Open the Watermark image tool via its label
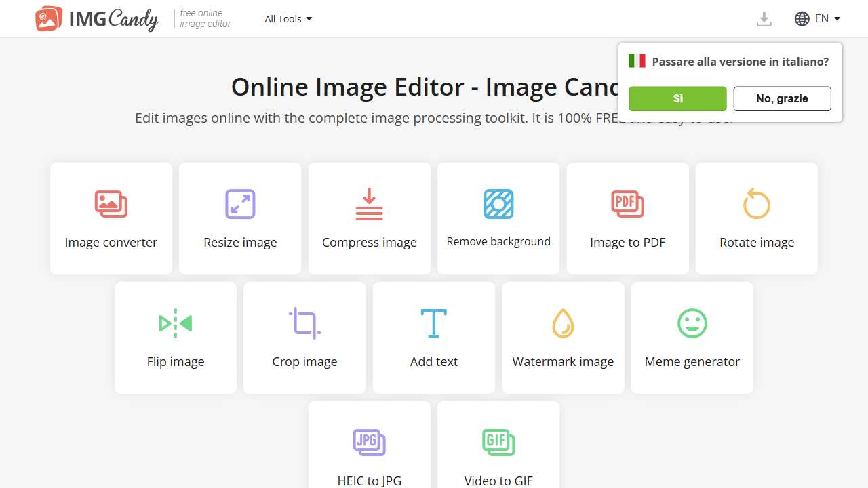 tap(563, 361)
